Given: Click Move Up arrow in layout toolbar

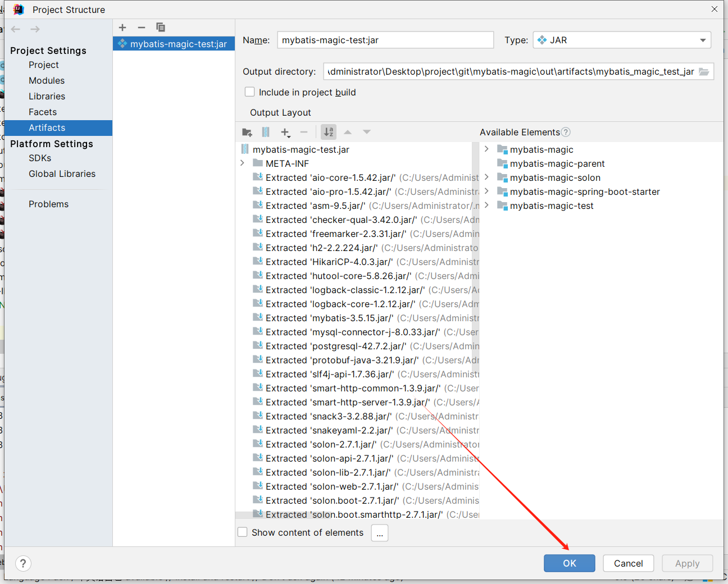Looking at the screenshot, I should (x=348, y=133).
